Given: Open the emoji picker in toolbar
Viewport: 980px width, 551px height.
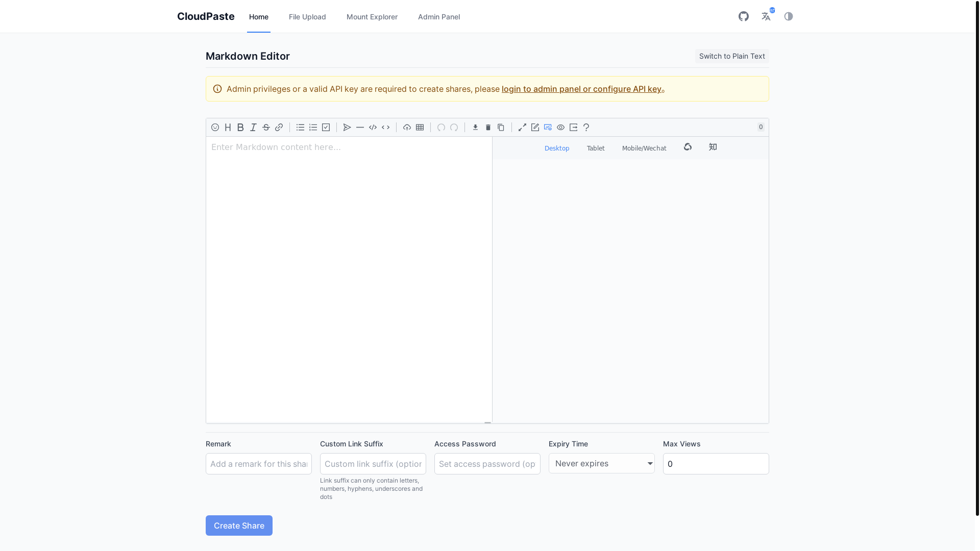Looking at the screenshot, I should tap(215, 128).
